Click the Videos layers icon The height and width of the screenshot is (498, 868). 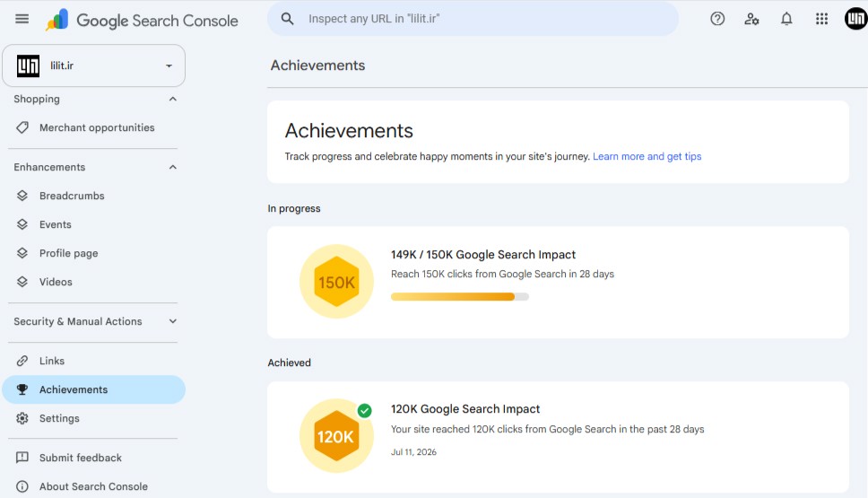22,282
